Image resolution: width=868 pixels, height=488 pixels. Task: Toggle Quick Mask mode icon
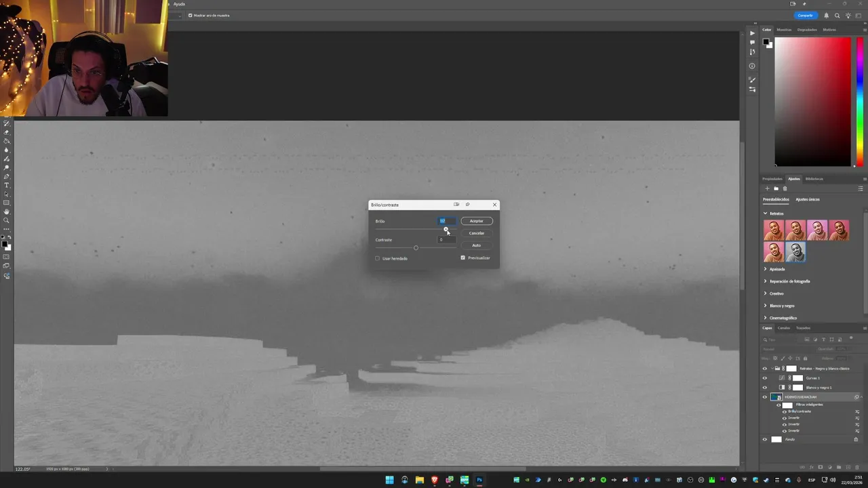(7, 256)
